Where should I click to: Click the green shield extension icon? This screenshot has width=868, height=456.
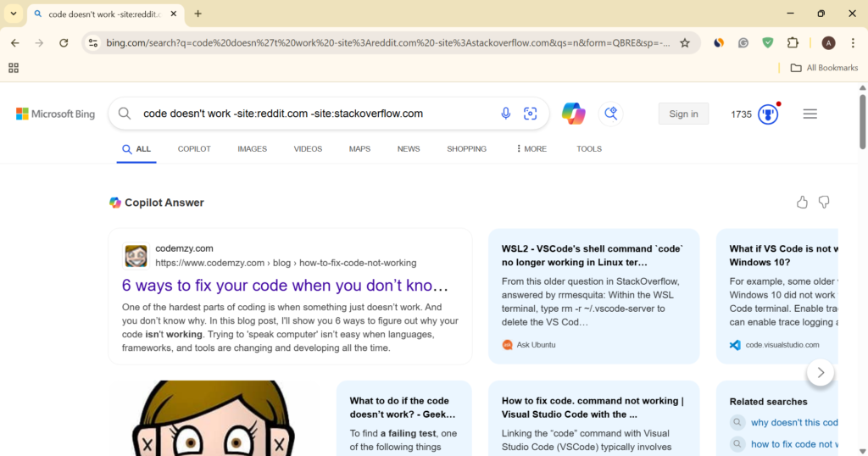[x=768, y=42]
